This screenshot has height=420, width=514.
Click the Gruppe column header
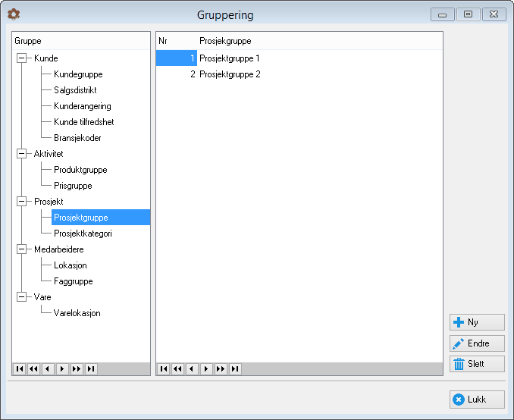(x=81, y=41)
